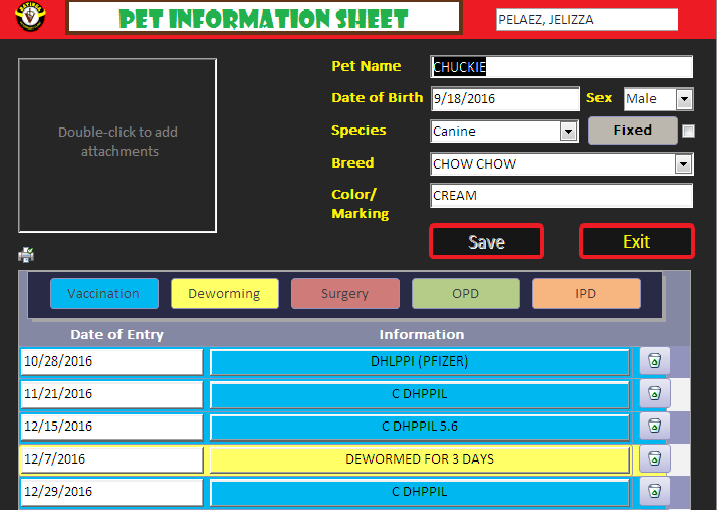
Task: Click trash icon for C DHPPIL 5.6 row
Action: tap(654, 427)
